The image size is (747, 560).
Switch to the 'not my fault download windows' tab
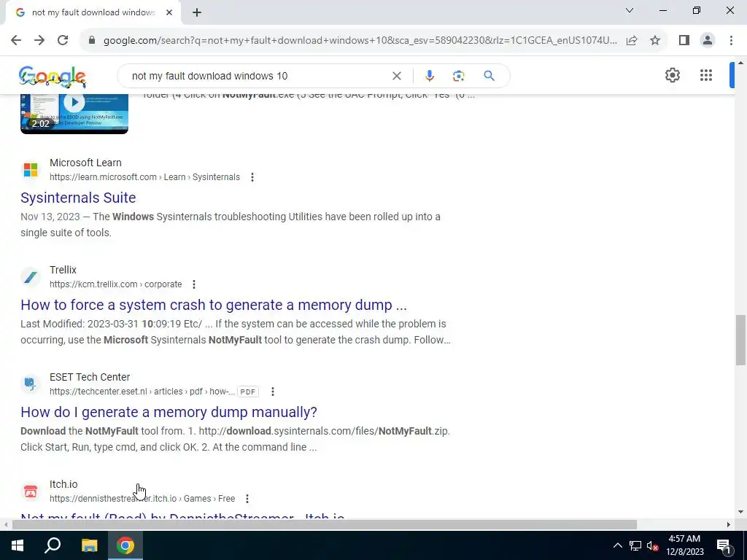(x=93, y=12)
